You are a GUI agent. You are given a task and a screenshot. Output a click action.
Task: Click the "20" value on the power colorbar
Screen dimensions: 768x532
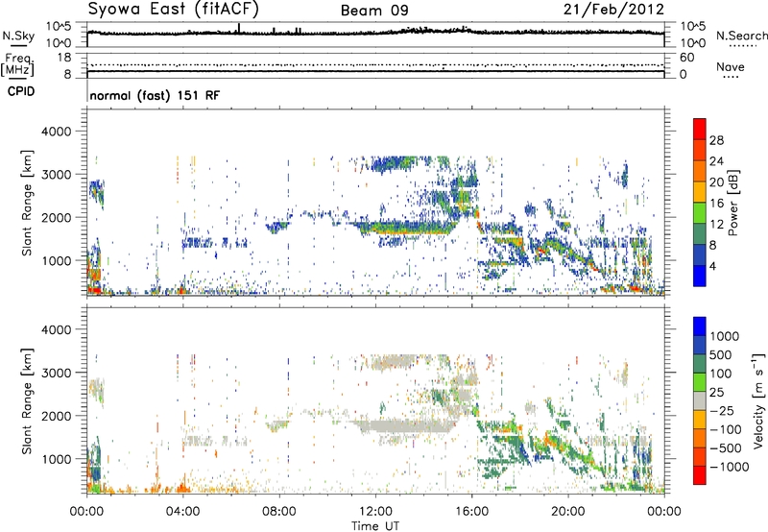click(716, 182)
